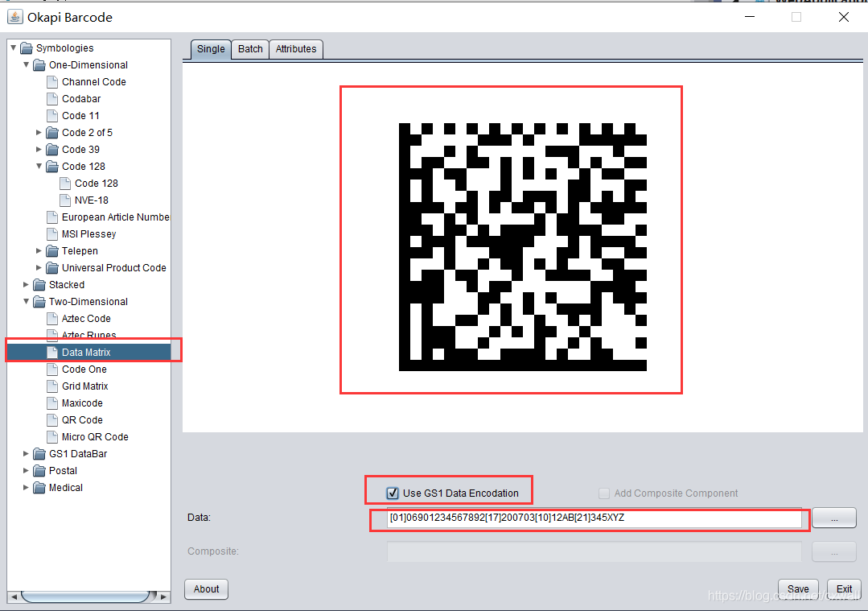Collapse the Two-Dimensional tree node
Screen dimensions: 868x611
(x=26, y=301)
